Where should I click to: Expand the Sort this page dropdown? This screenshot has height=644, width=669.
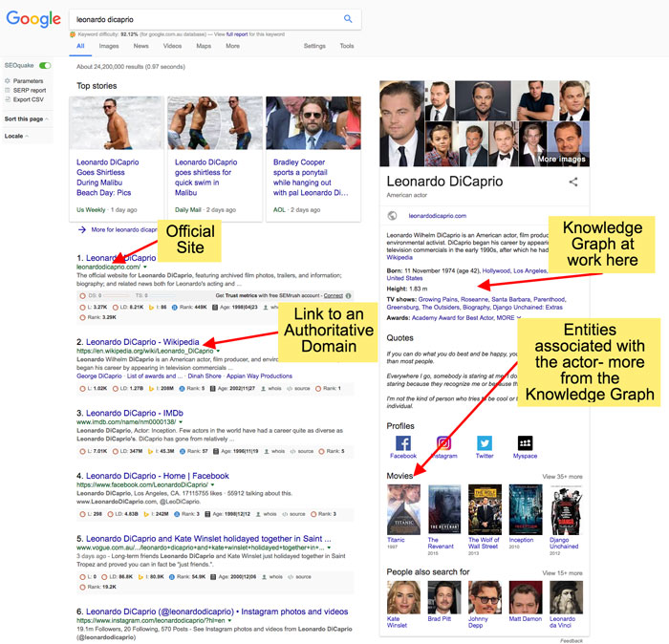click(27, 119)
